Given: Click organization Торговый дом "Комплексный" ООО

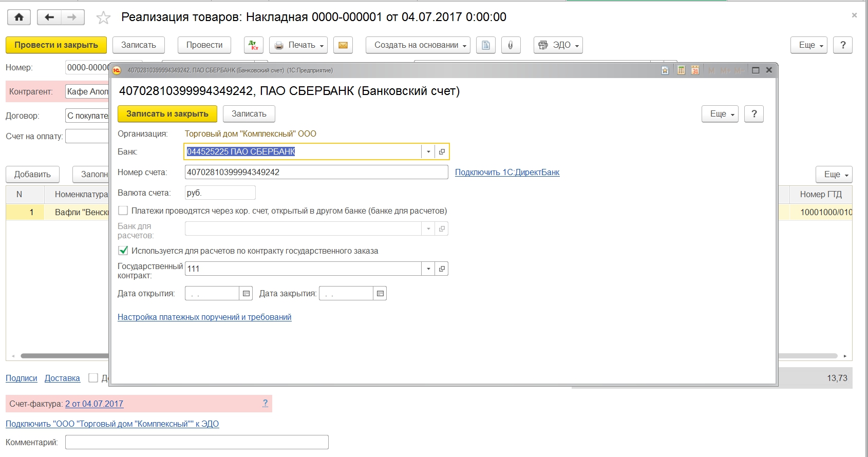Looking at the screenshot, I should coord(251,134).
